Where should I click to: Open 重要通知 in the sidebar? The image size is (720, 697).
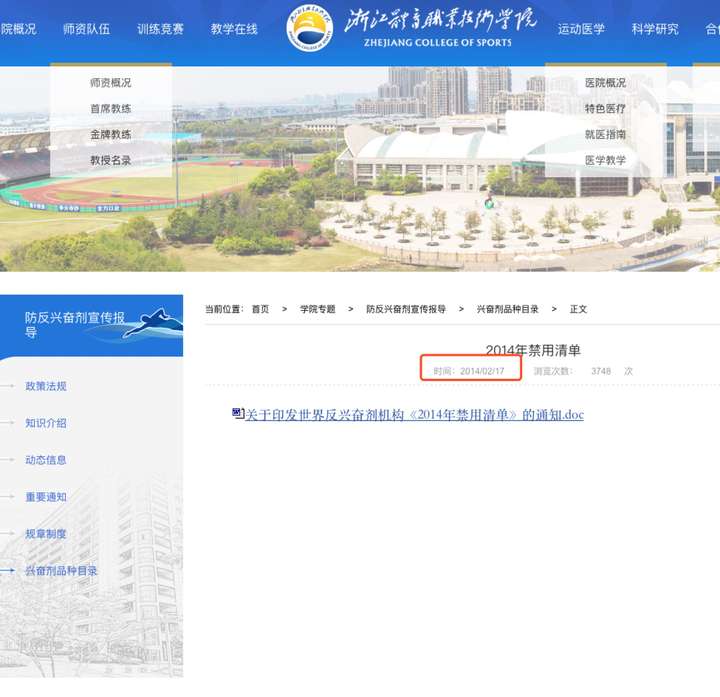[x=46, y=497]
